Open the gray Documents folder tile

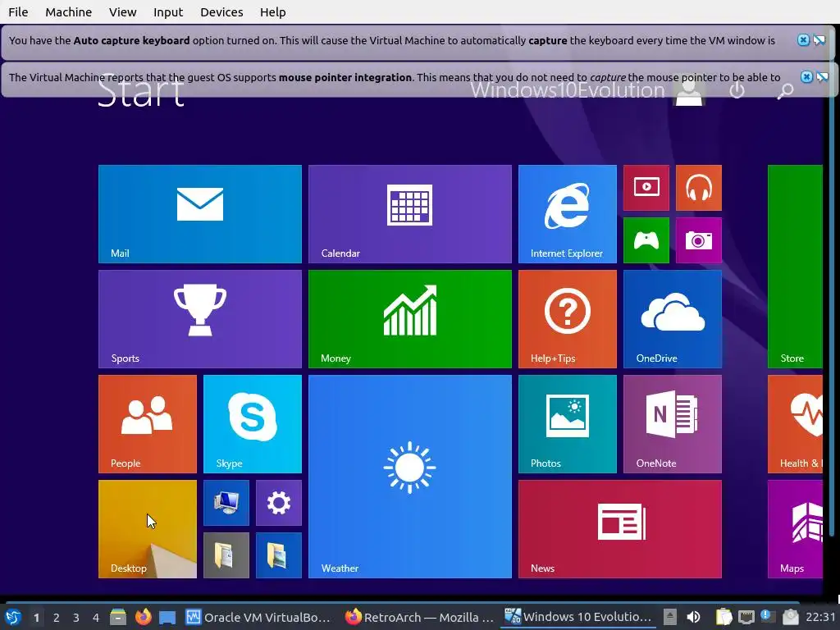click(x=226, y=555)
